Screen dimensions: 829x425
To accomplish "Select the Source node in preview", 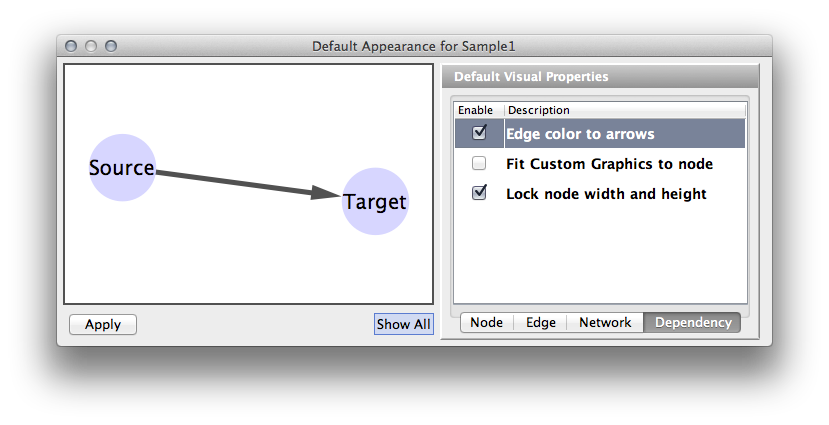I will (122, 168).
